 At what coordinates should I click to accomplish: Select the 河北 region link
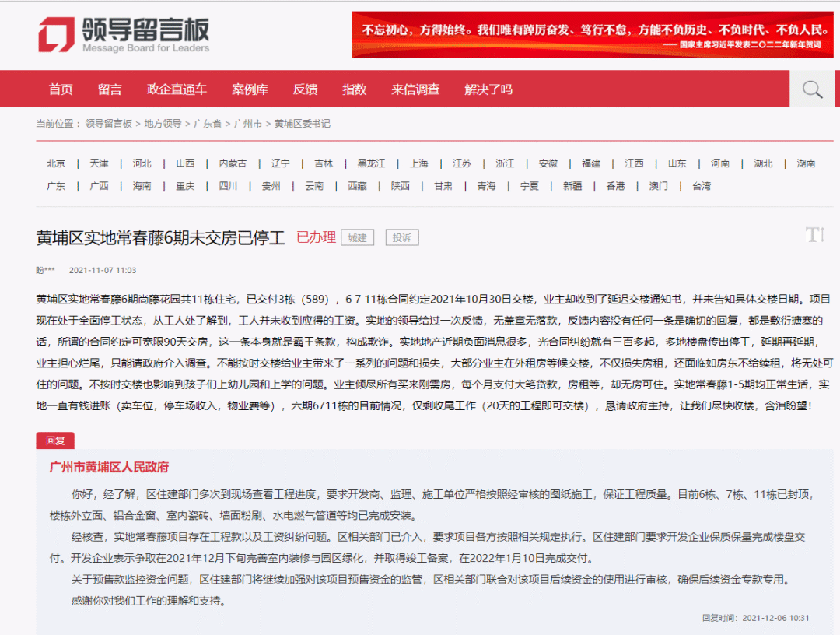coord(142,163)
